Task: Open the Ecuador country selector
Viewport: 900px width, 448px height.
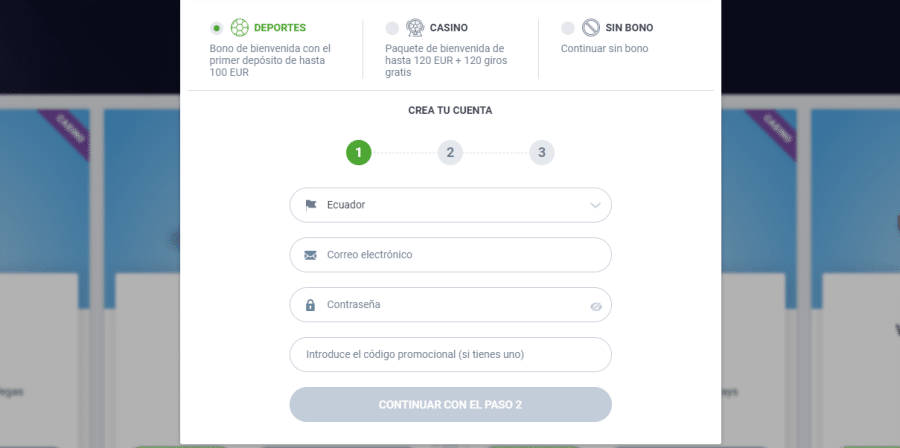Action: click(x=450, y=205)
